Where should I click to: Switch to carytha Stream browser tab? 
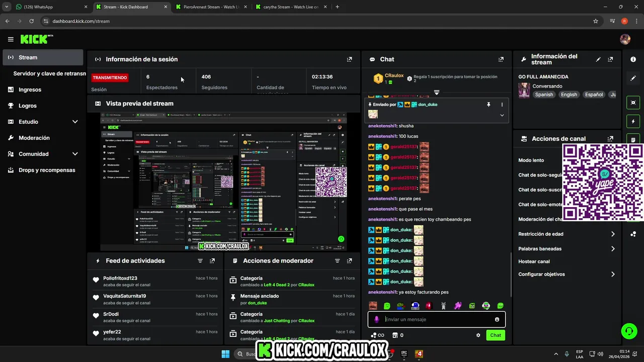[x=291, y=7]
